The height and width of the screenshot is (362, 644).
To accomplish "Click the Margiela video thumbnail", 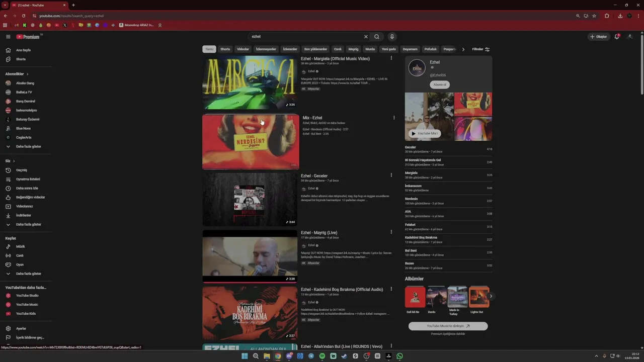I will pos(250,82).
